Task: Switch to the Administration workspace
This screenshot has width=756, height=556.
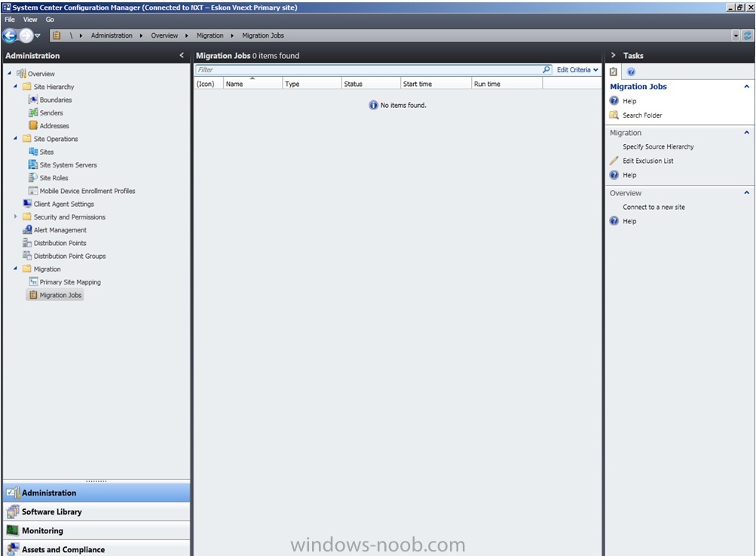Action: coord(96,493)
